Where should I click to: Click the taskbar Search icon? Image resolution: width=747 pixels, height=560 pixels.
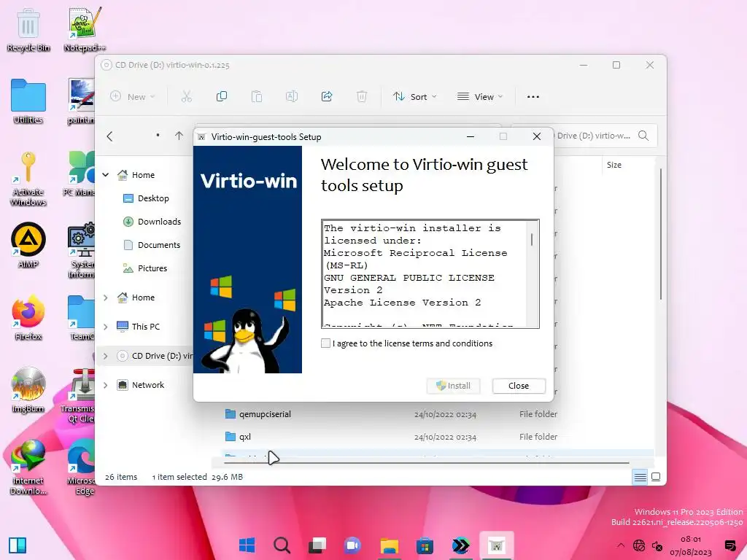282,545
